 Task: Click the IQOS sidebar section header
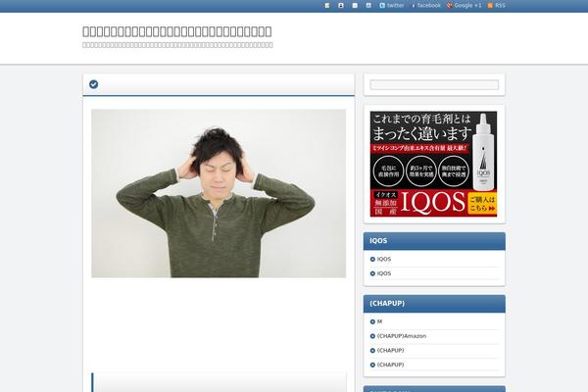click(x=434, y=241)
